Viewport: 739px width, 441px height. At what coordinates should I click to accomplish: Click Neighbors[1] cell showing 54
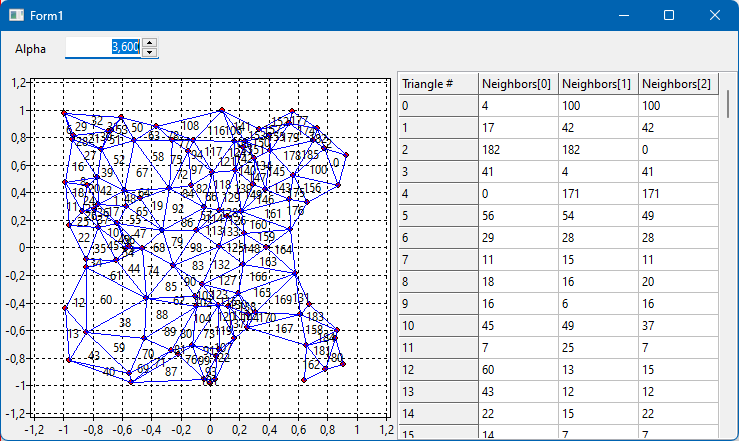click(599, 216)
